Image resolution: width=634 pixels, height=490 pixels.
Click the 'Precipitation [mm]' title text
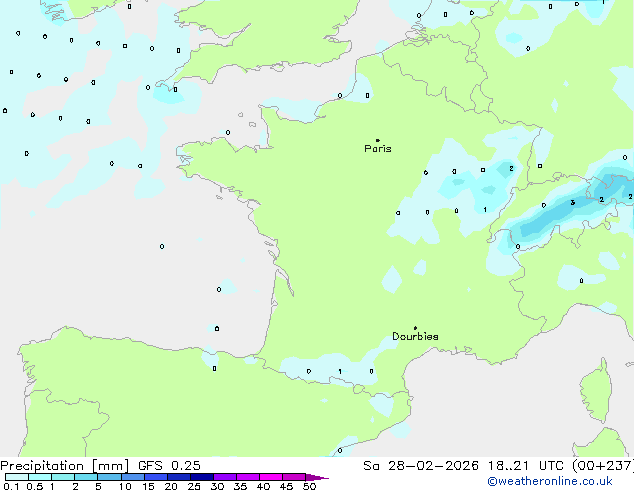coord(65,466)
